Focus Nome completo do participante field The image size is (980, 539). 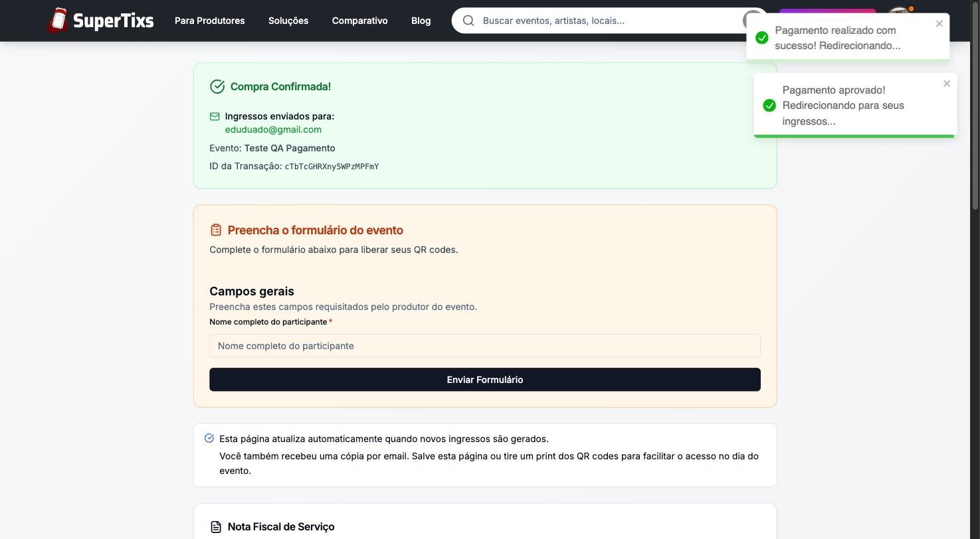tap(485, 346)
